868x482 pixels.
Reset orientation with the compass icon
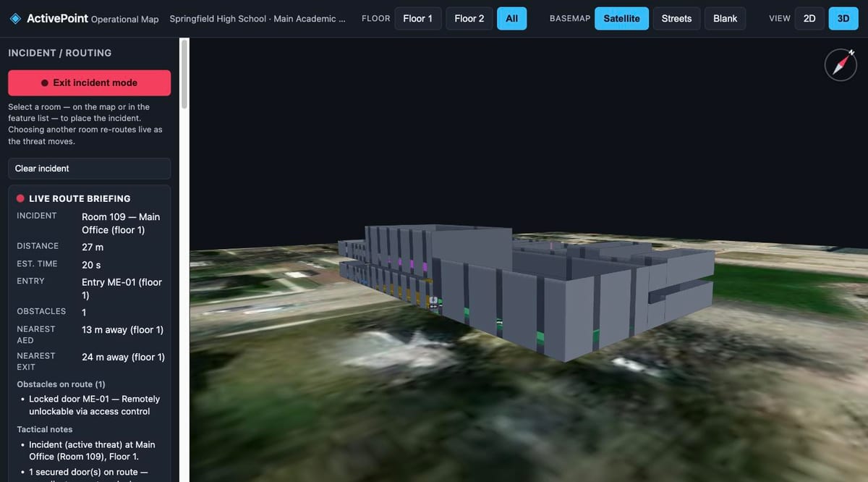click(x=841, y=65)
